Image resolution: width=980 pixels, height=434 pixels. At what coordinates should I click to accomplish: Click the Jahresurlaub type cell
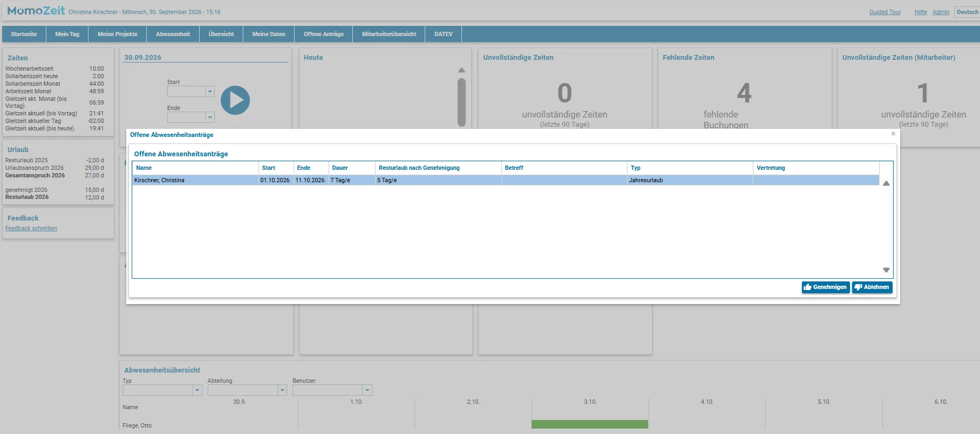[x=690, y=180]
